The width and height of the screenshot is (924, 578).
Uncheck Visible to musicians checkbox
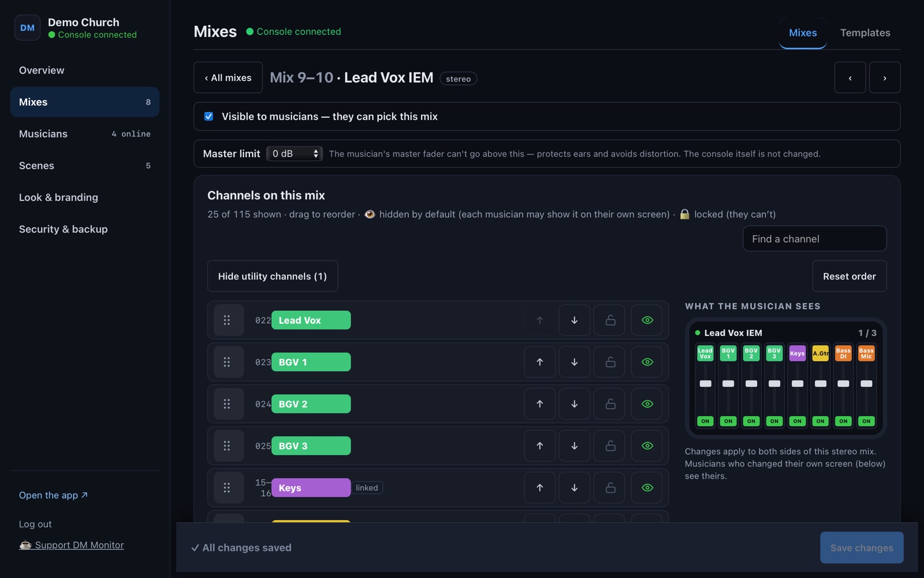pos(209,116)
